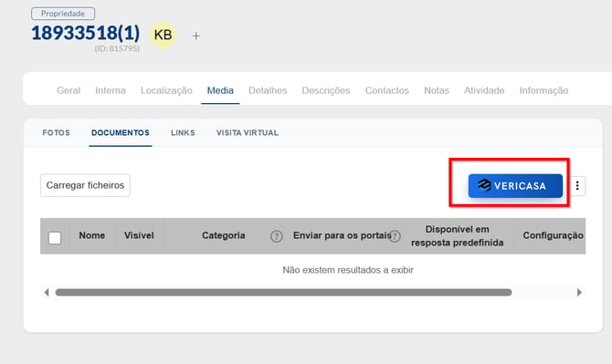Image resolution: width=612 pixels, height=364 pixels.
Task: Click the property title 18933518(1)
Action: [86, 33]
